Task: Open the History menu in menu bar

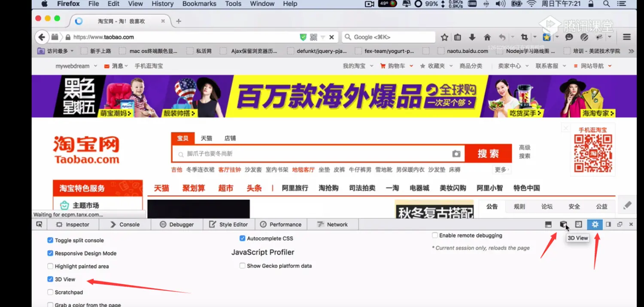Action: coord(162,4)
